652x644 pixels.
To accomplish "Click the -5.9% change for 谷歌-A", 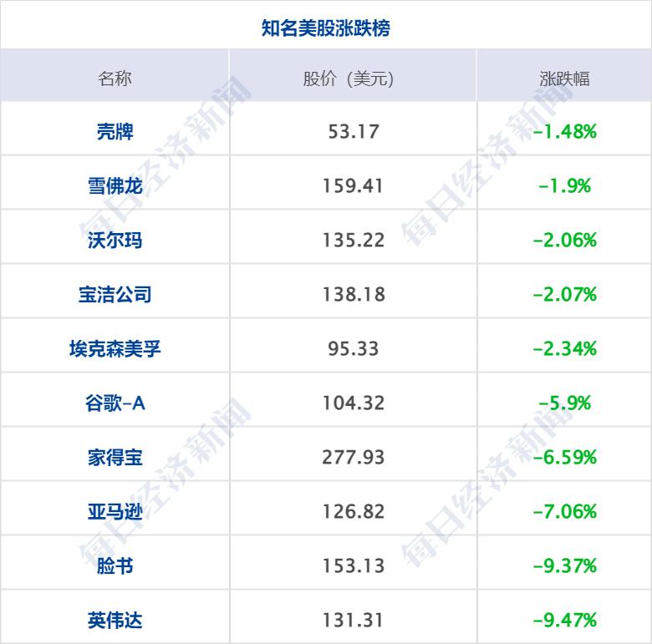I will [565, 403].
